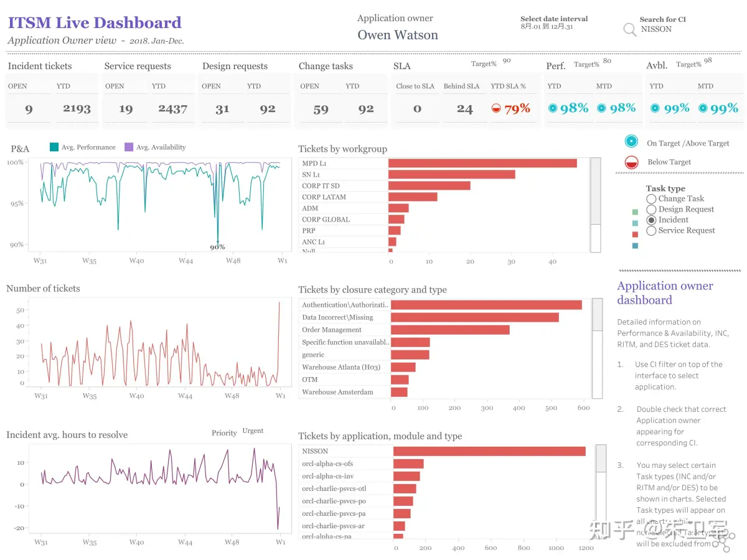
Task: Click the NISSON application bar
Action: 489,451
